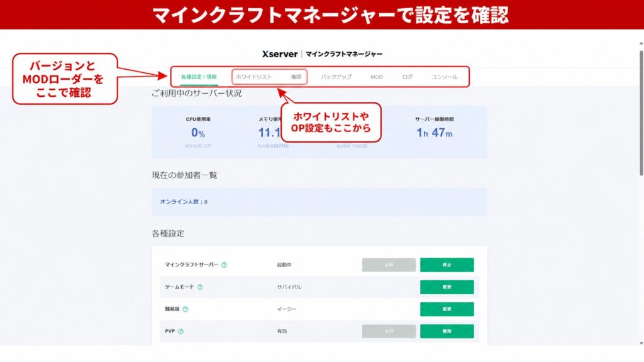Open the ログ tab
This screenshot has width=644, height=362.
click(408, 77)
